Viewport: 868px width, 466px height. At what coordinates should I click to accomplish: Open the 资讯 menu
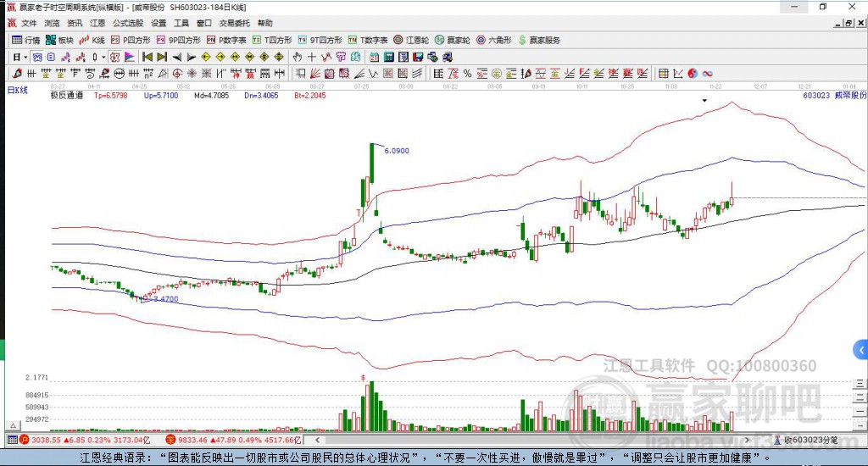click(75, 23)
